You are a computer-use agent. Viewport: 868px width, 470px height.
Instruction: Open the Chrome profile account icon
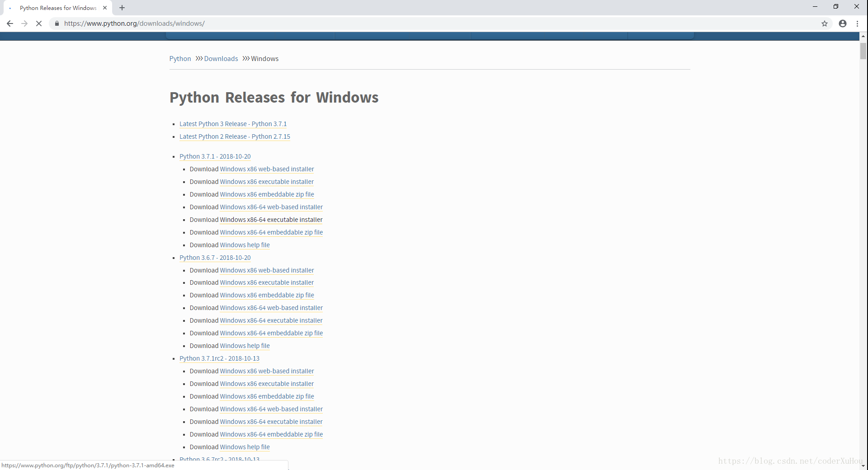point(843,23)
